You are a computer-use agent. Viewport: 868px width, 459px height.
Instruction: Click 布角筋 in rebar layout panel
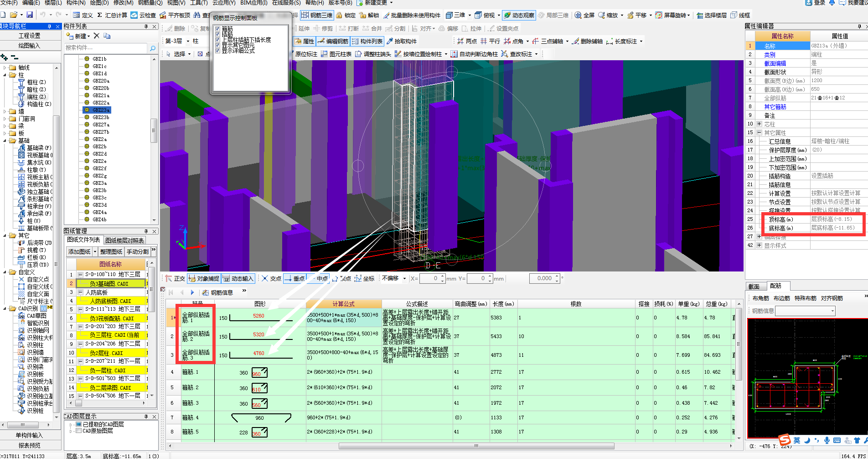coord(761,298)
